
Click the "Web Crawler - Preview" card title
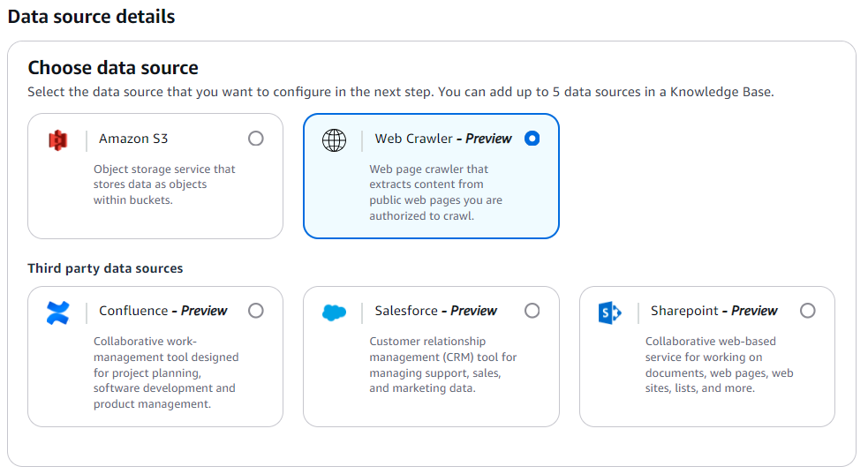pyautogui.click(x=442, y=139)
